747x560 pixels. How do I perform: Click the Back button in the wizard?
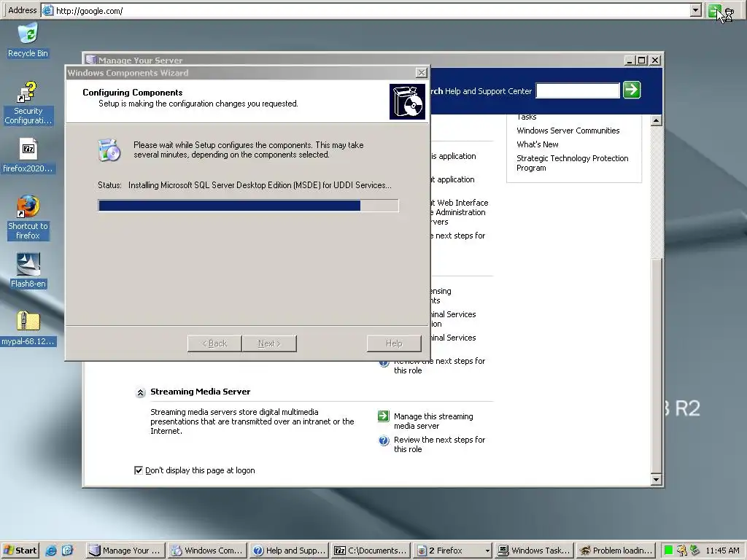[214, 343]
